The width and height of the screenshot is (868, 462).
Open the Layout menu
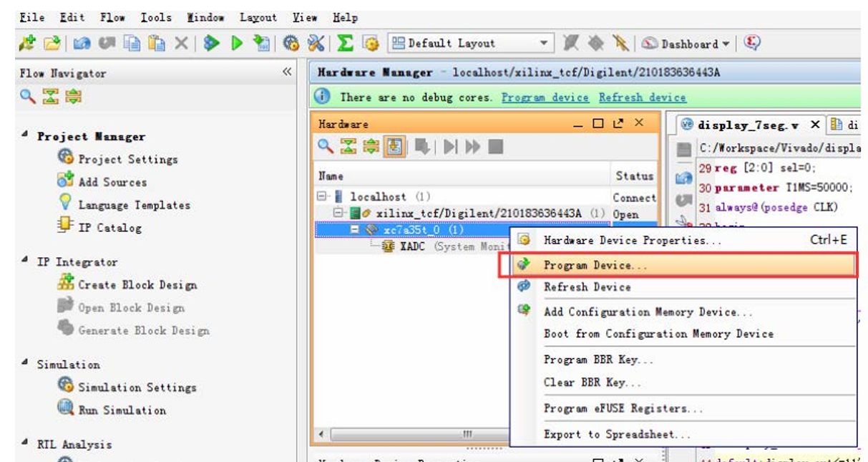point(258,17)
